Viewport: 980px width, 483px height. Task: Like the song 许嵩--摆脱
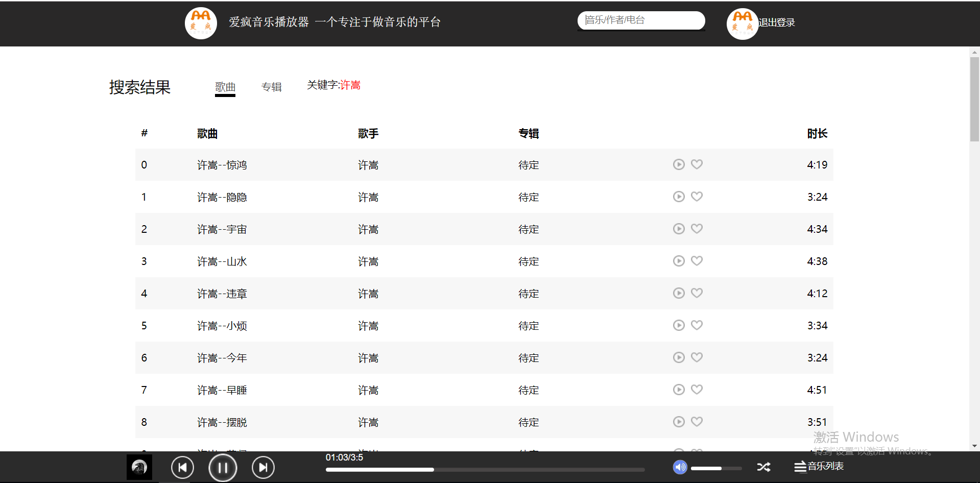point(697,422)
